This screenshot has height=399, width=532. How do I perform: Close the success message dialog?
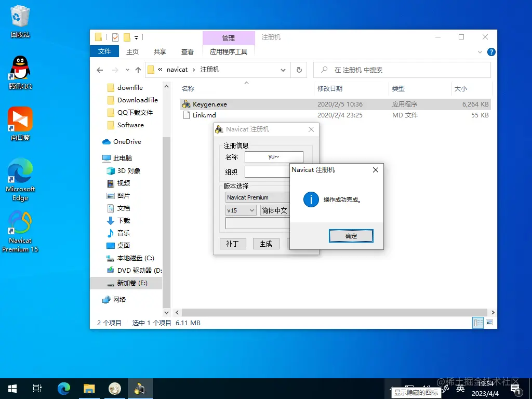[375, 170]
